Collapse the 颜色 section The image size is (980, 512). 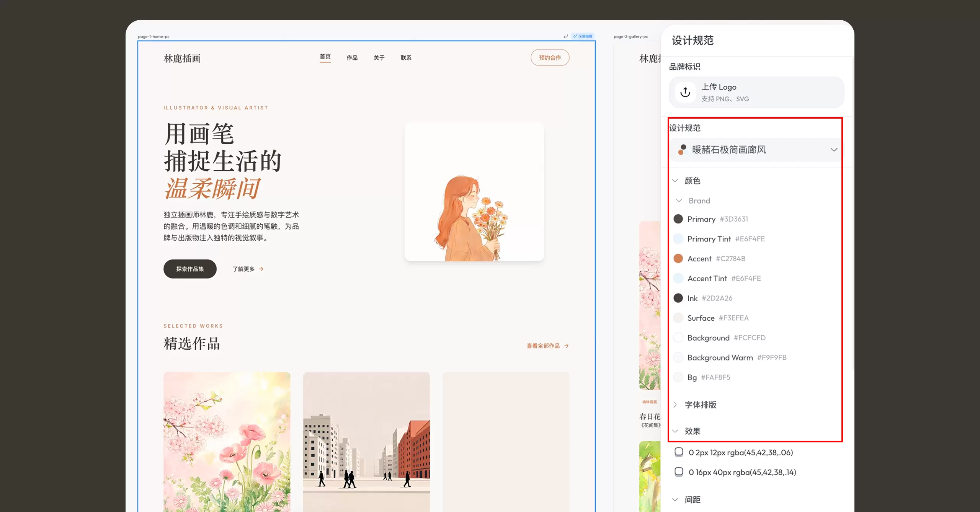[x=675, y=181]
